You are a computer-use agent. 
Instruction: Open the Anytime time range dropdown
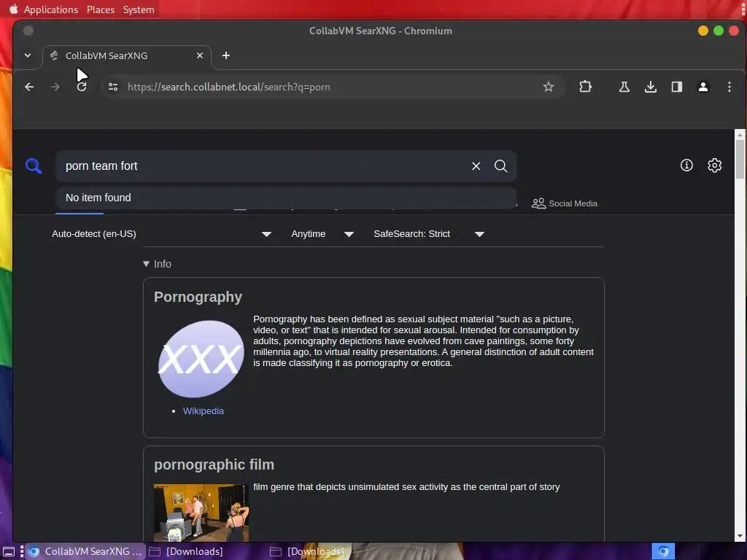[x=322, y=234]
